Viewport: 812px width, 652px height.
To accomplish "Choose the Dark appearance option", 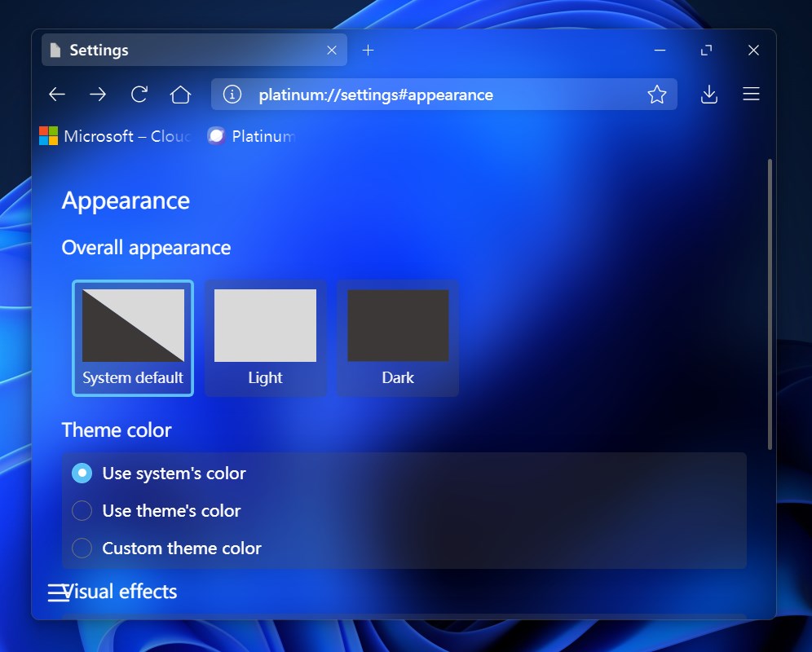I will [x=398, y=338].
